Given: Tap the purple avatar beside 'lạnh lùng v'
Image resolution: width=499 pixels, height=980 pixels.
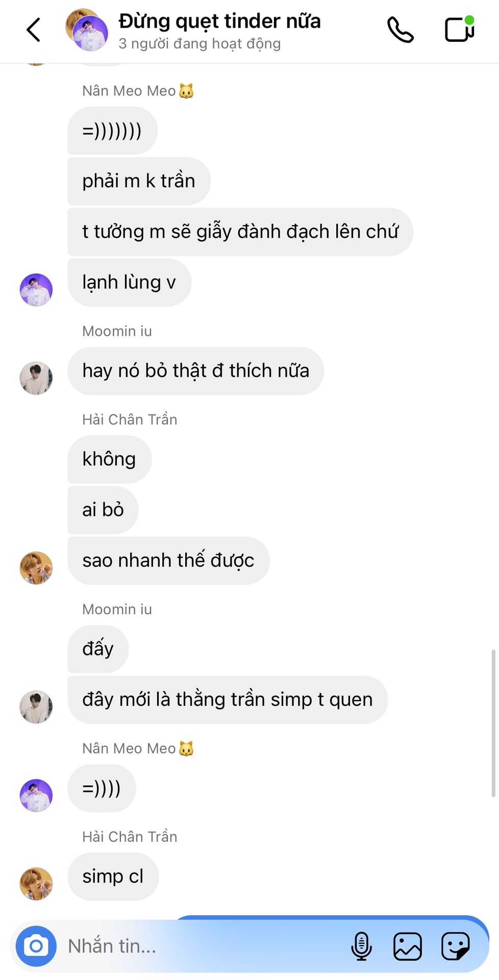Looking at the screenshot, I should [36, 290].
